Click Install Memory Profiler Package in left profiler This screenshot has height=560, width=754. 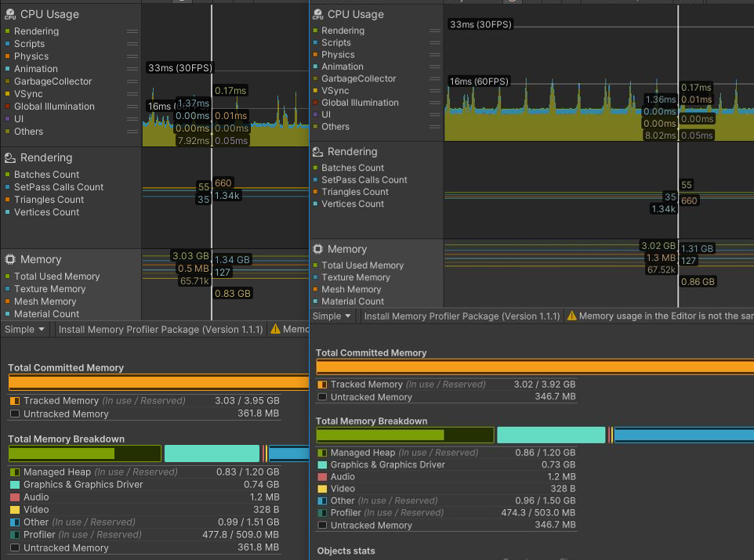[160, 330]
